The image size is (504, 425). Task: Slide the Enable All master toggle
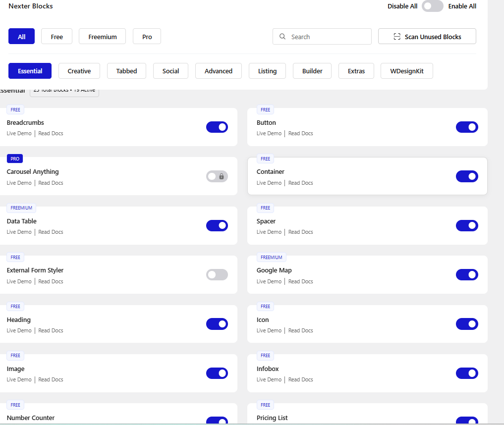tap(432, 6)
